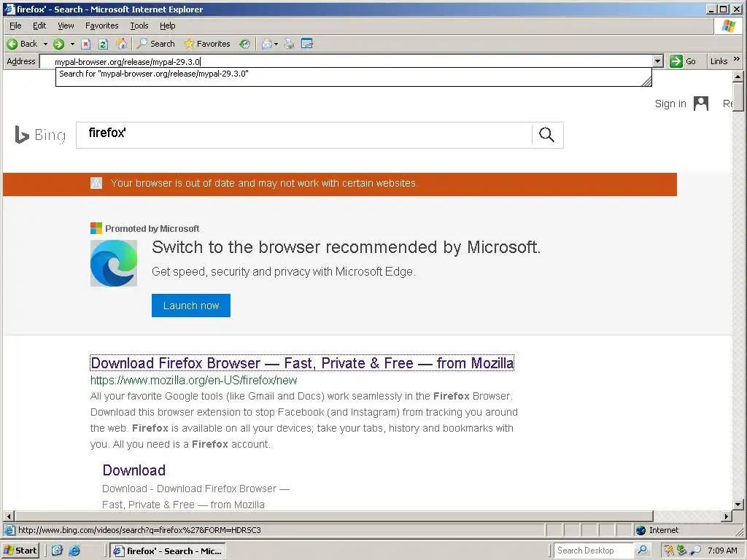Viewport: 747px width, 560px height.
Task: Click inside the Address bar field
Action: tap(347, 61)
